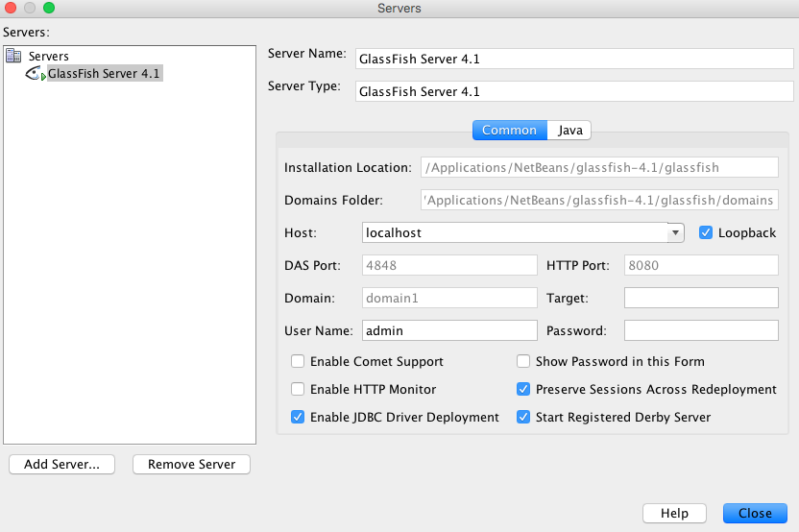The image size is (799, 532).
Task: Switch to the Common tab
Action: point(510,131)
